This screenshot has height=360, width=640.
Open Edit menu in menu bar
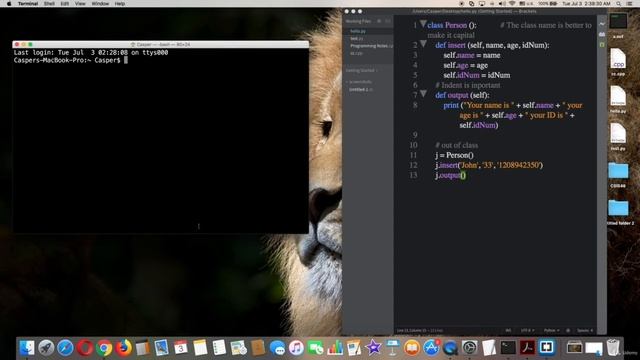64,4
